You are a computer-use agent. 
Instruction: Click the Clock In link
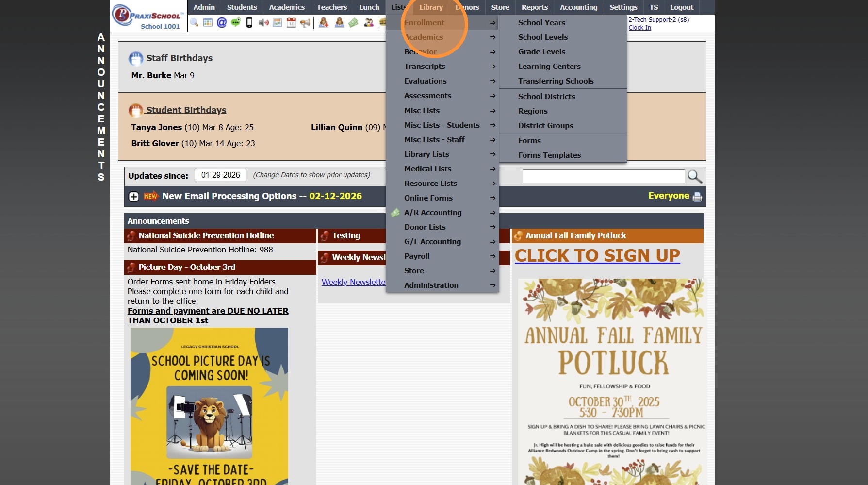[639, 28]
